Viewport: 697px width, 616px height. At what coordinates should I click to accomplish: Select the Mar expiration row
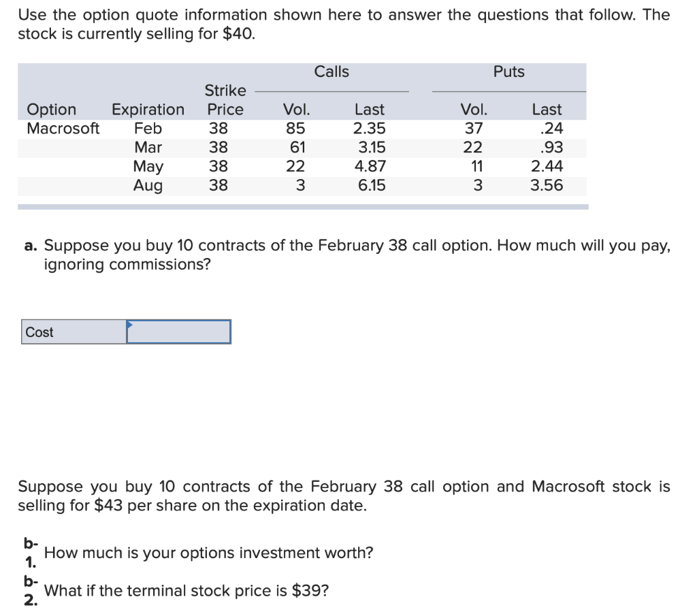[x=150, y=147]
